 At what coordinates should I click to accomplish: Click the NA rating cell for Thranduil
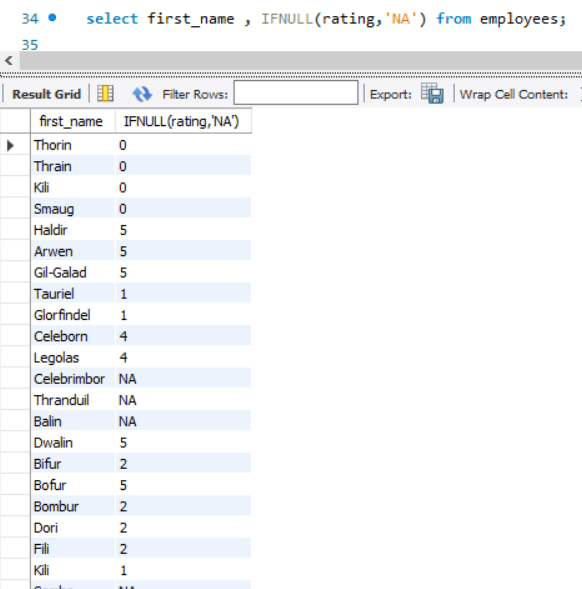(183, 400)
